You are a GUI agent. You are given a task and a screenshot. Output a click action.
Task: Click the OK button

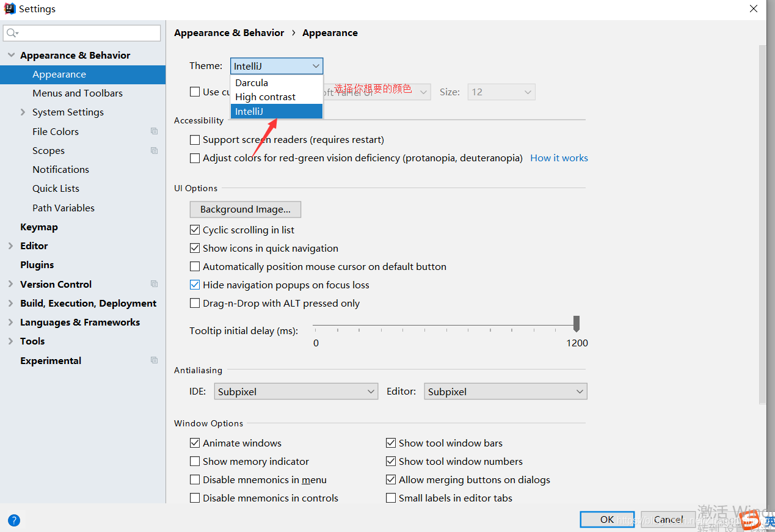coord(607,519)
